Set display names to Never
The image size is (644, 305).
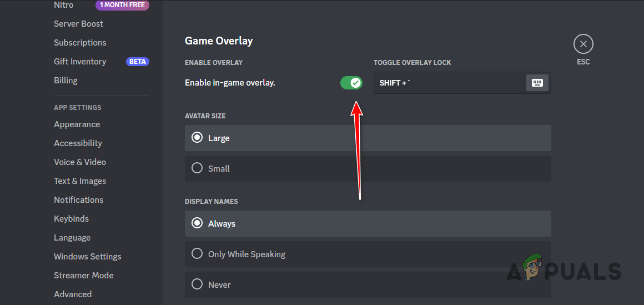click(x=197, y=284)
